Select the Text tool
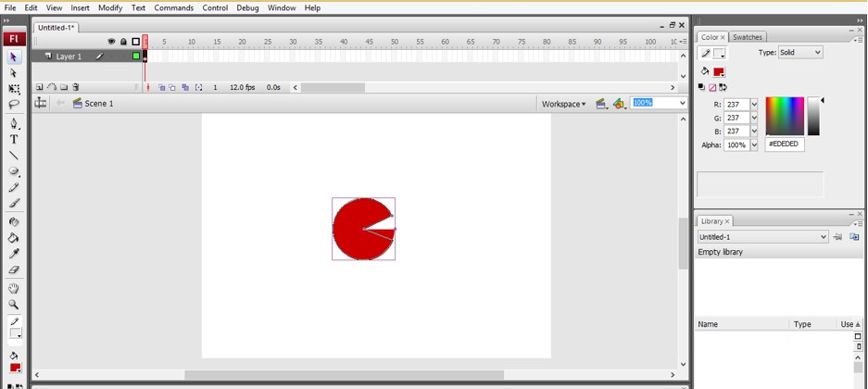The height and width of the screenshot is (389, 868). pos(14,140)
